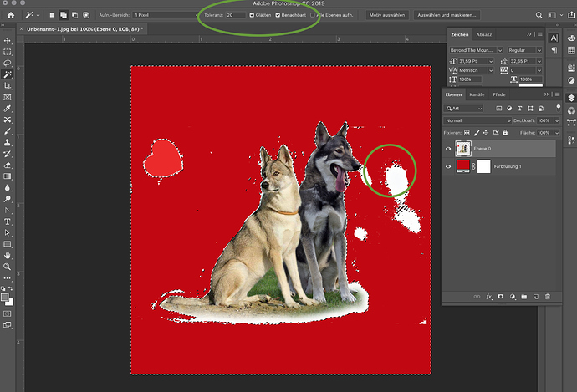Click the Home icon in options bar

(x=10, y=15)
